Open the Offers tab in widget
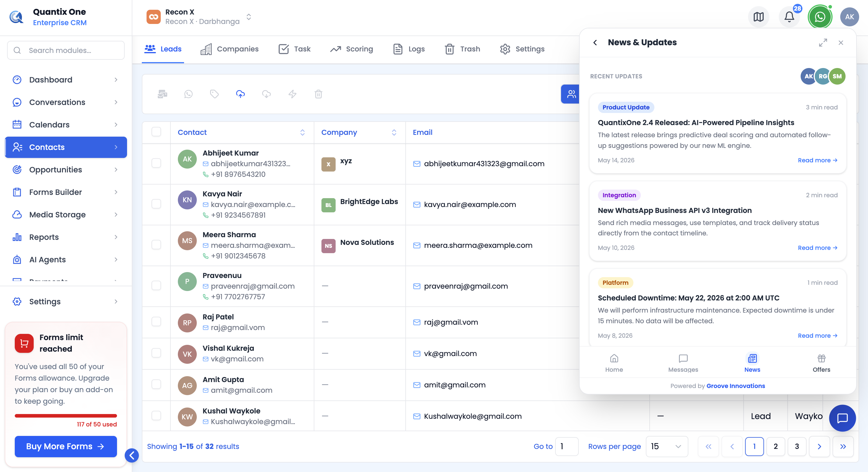Viewport: 868px width, 472px height. tap(821, 363)
